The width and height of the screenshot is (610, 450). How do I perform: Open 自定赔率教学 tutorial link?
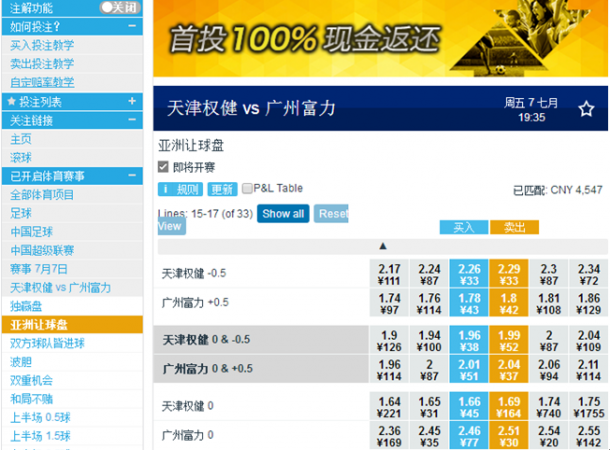(42, 82)
